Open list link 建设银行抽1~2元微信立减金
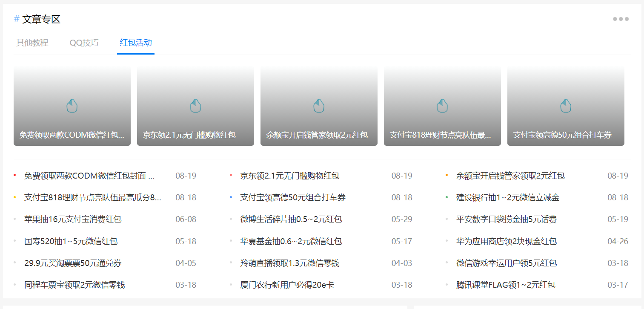644x309 pixels. click(x=507, y=197)
